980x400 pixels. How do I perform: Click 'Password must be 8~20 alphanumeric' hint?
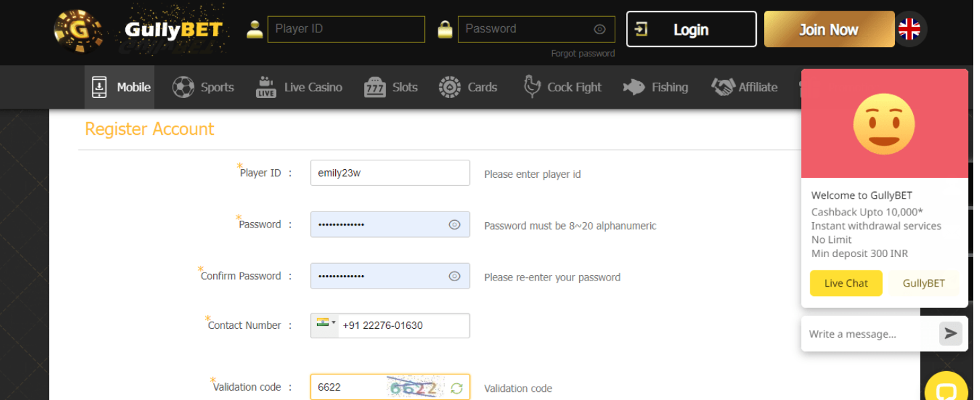570,226
